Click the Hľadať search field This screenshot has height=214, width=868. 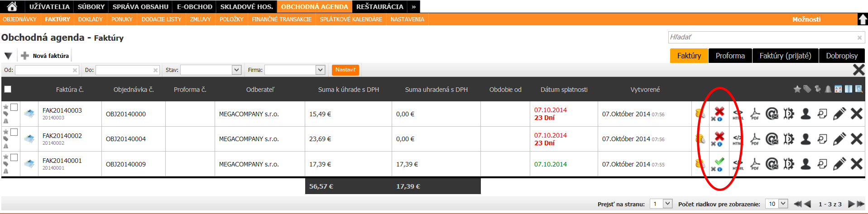pos(762,37)
